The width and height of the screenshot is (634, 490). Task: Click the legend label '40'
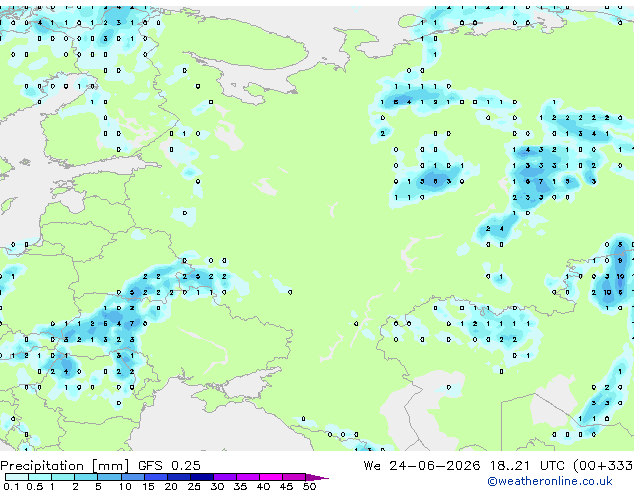[x=263, y=486]
